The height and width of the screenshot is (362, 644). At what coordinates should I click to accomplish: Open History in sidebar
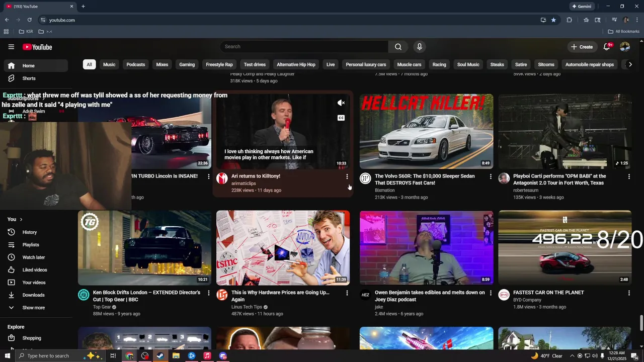click(x=36, y=232)
